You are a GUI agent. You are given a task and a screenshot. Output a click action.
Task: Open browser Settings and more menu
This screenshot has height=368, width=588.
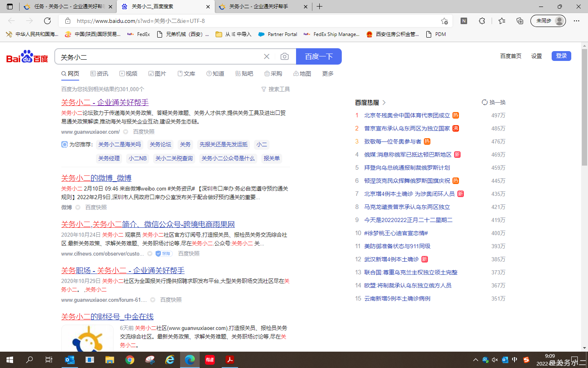[577, 21]
